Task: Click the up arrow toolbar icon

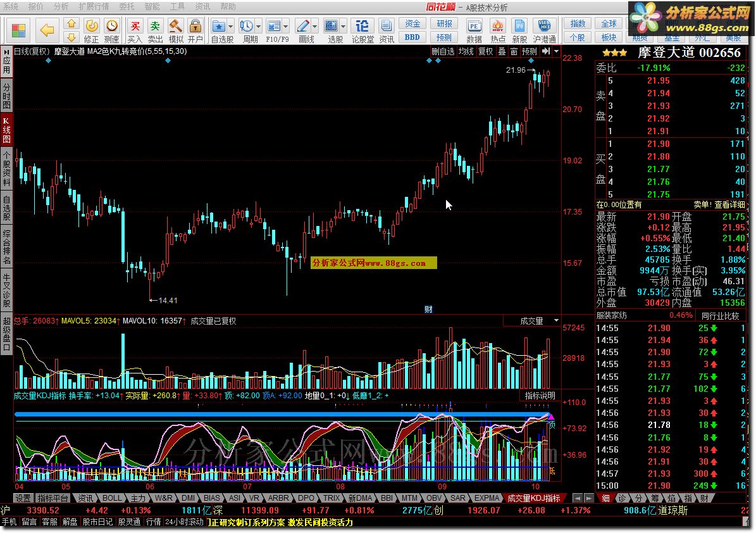Action: (x=71, y=23)
